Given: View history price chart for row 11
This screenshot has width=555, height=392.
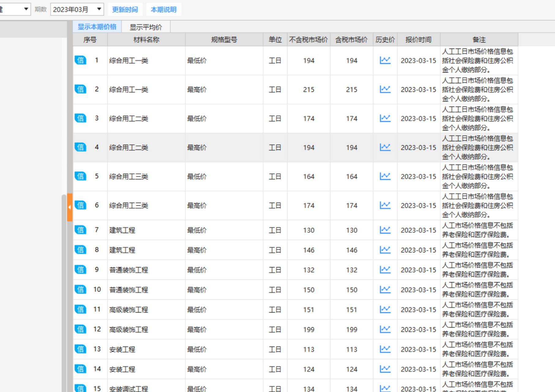Looking at the screenshot, I should click(385, 309).
